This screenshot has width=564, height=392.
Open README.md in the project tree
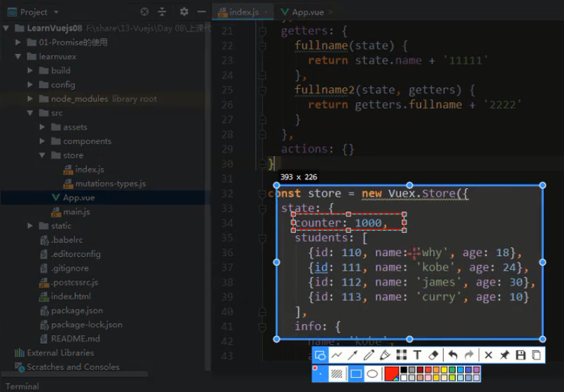pos(70,339)
